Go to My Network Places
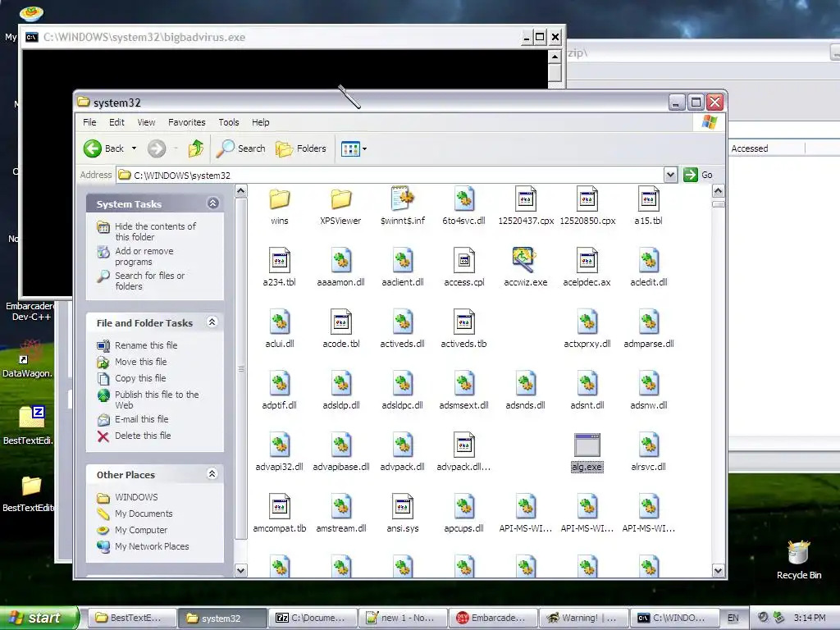 click(x=152, y=546)
